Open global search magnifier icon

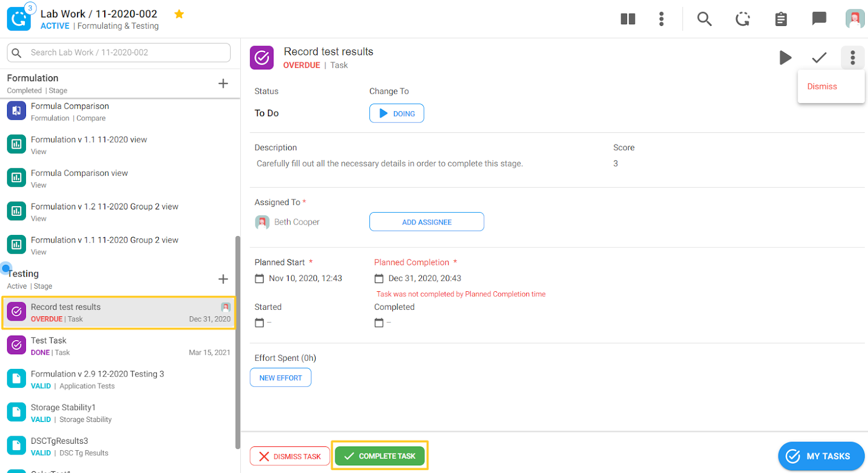click(x=704, y=19)
